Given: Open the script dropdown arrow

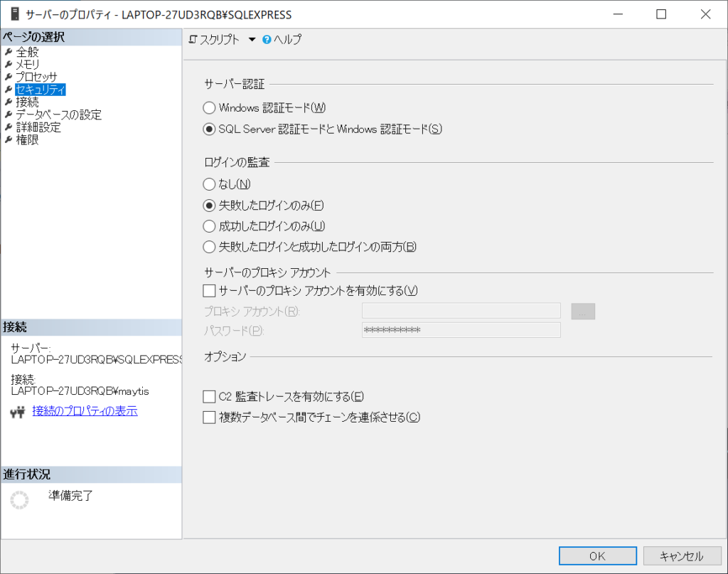Looking at the screenshot, I should [x=252, y=40].
